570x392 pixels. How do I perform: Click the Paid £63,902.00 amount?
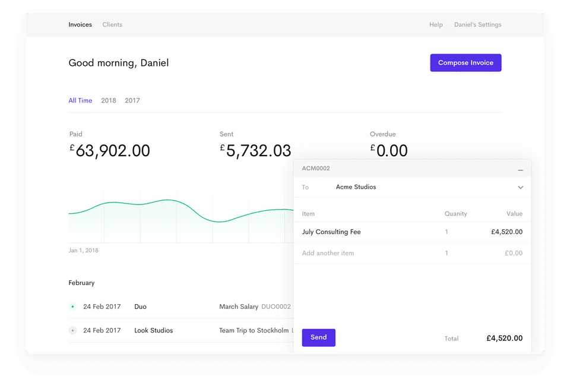(x=109, y=150)
